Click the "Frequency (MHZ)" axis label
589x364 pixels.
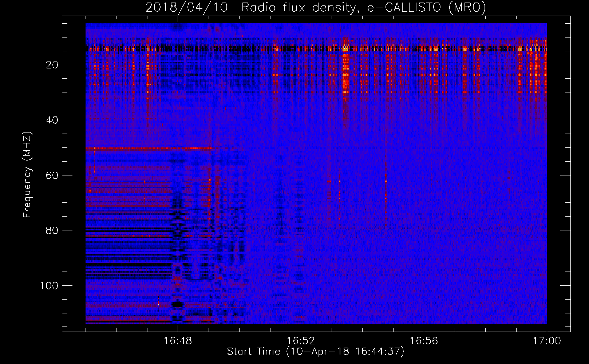27,174
